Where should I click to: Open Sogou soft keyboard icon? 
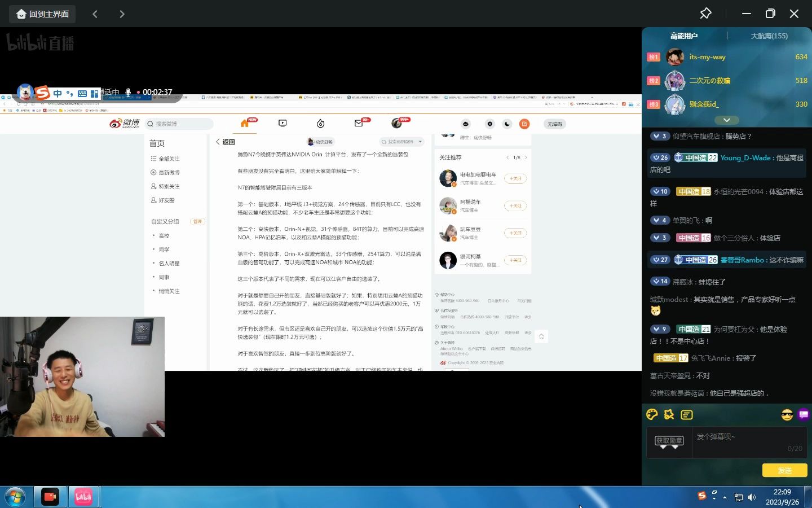point(82,93)
